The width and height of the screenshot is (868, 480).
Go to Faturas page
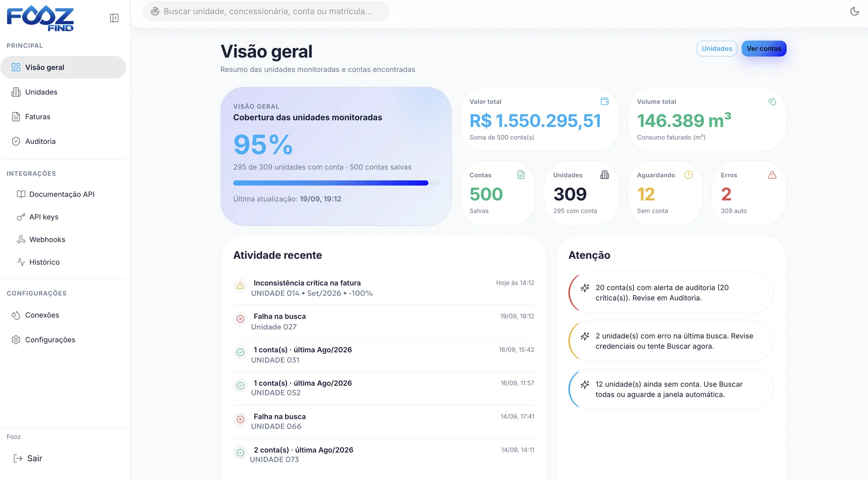tap(63, 117)
